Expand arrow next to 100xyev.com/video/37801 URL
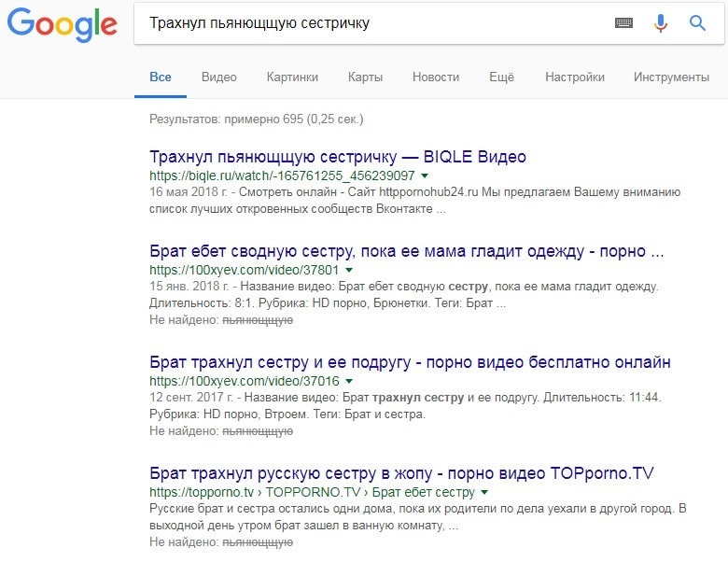The image size is (728, 562). coord(349,271)
